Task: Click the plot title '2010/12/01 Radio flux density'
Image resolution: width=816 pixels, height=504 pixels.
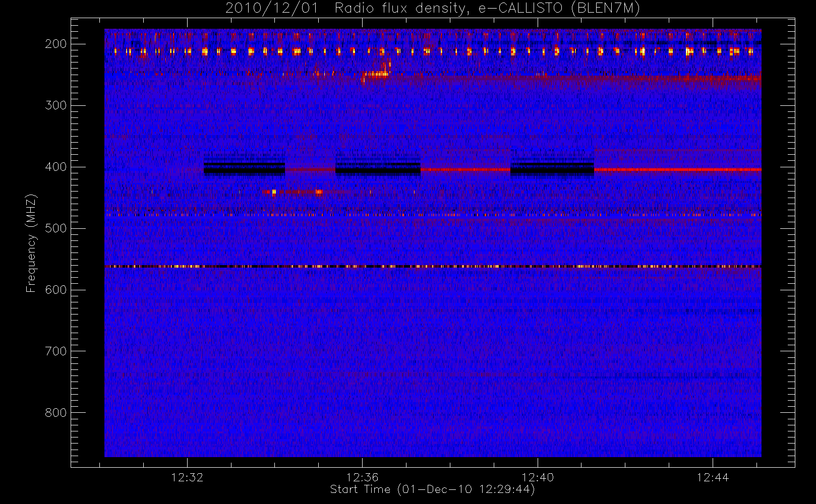Action: point(347,9)
